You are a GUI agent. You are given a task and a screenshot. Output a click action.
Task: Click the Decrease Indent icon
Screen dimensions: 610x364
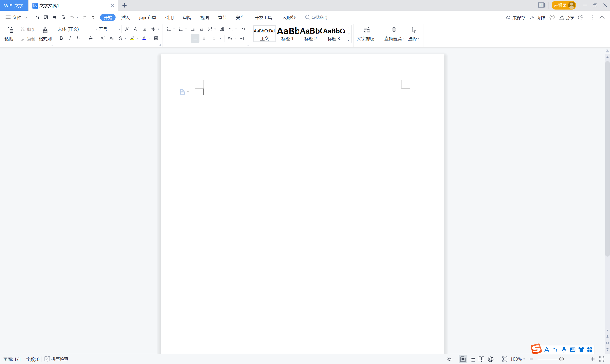click(x=193, y=29)
